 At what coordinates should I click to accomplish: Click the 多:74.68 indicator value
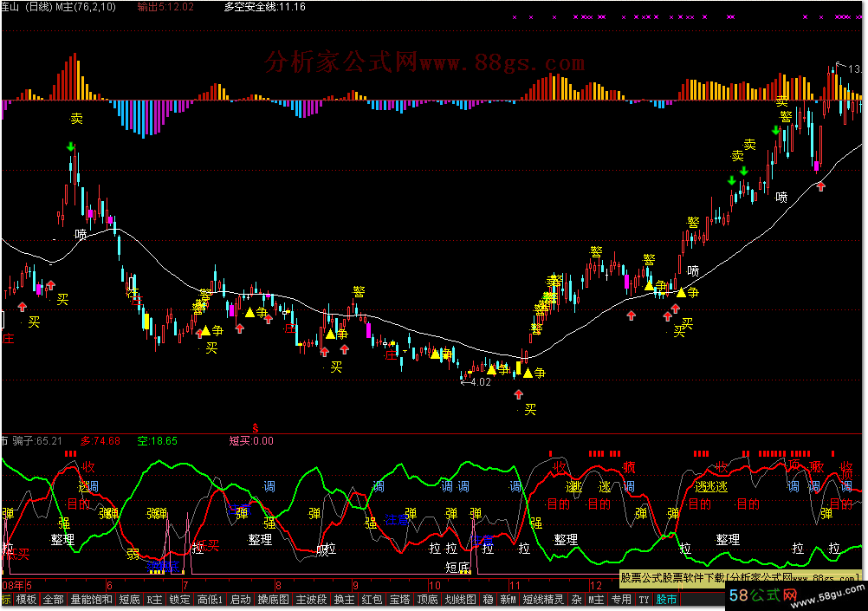pos(100,441)
